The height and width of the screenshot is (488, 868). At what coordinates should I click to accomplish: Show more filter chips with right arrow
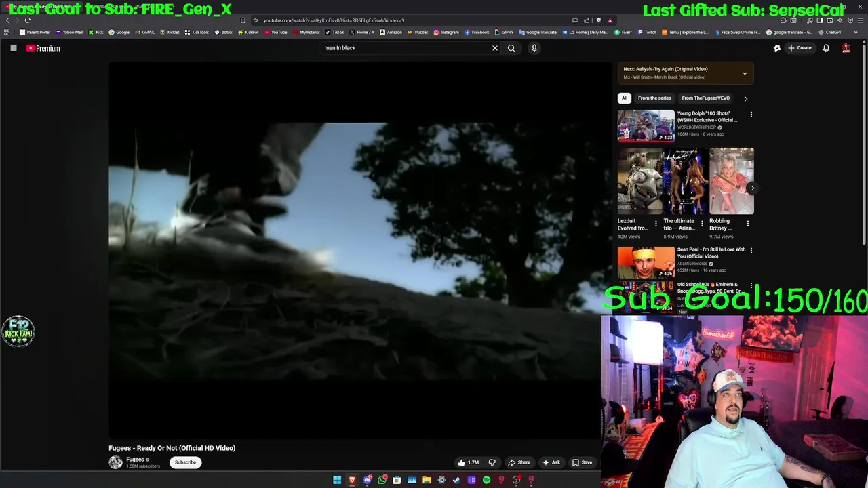click(746, 98)
